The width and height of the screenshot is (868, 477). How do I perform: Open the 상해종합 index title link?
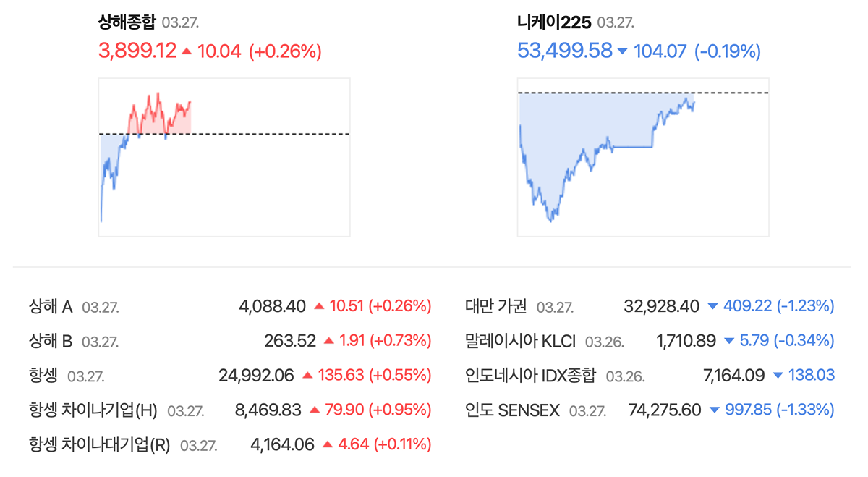(127, 22)
